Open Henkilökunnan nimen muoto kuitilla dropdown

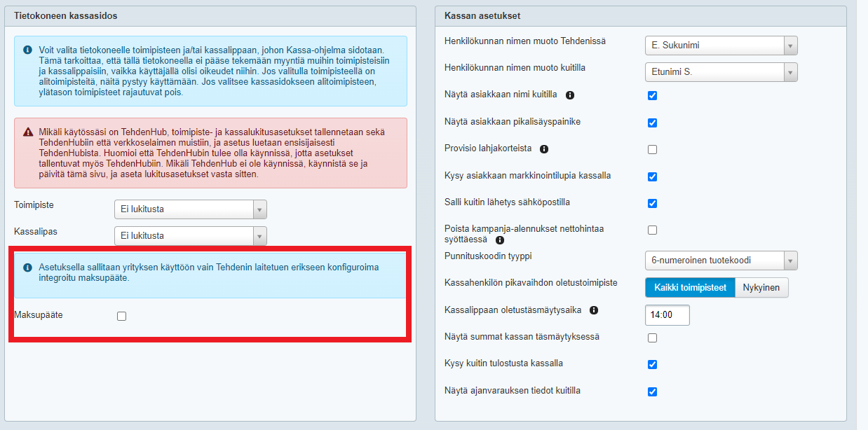(720, 72)
